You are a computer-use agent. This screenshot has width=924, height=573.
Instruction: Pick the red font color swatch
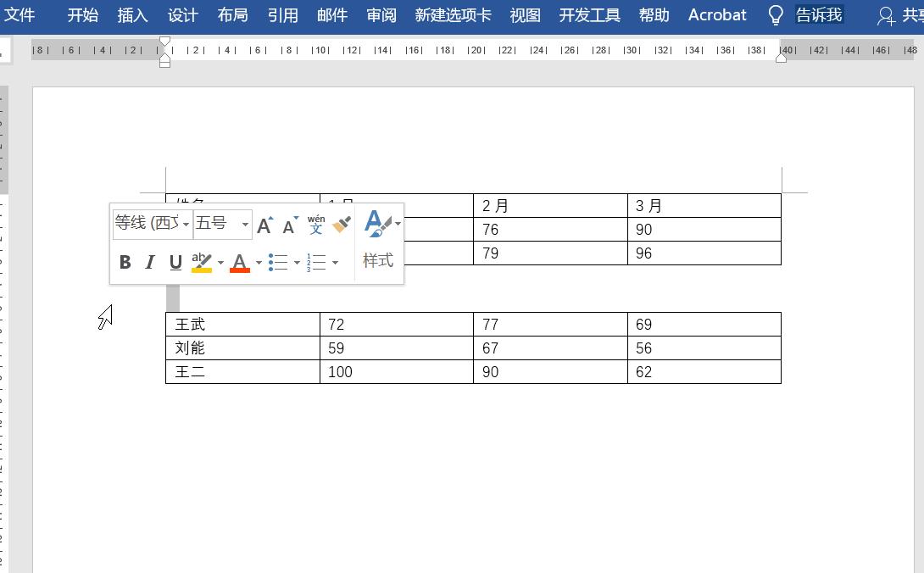(240, 262)
